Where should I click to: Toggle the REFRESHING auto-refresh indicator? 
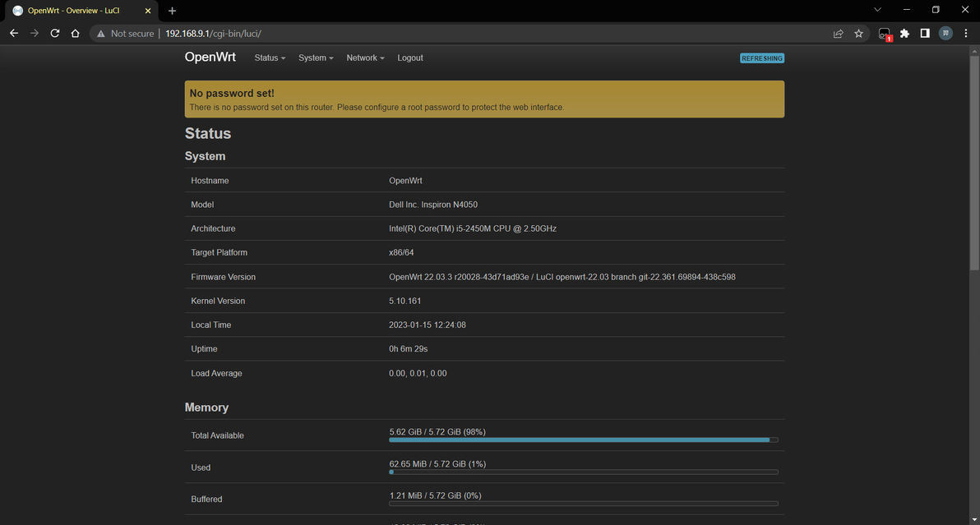pyautogui.click(x=761, y=58)
